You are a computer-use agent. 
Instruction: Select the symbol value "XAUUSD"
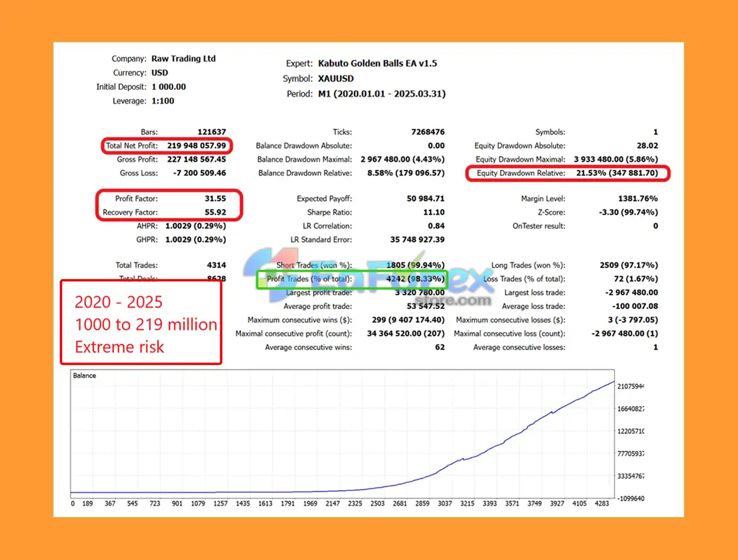336,78
